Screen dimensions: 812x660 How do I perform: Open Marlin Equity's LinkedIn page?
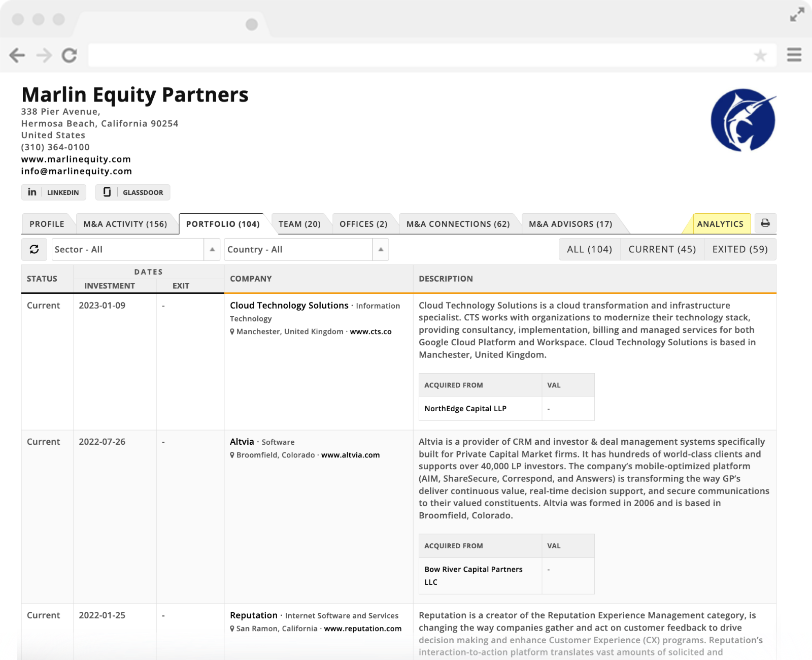(53, 192)
